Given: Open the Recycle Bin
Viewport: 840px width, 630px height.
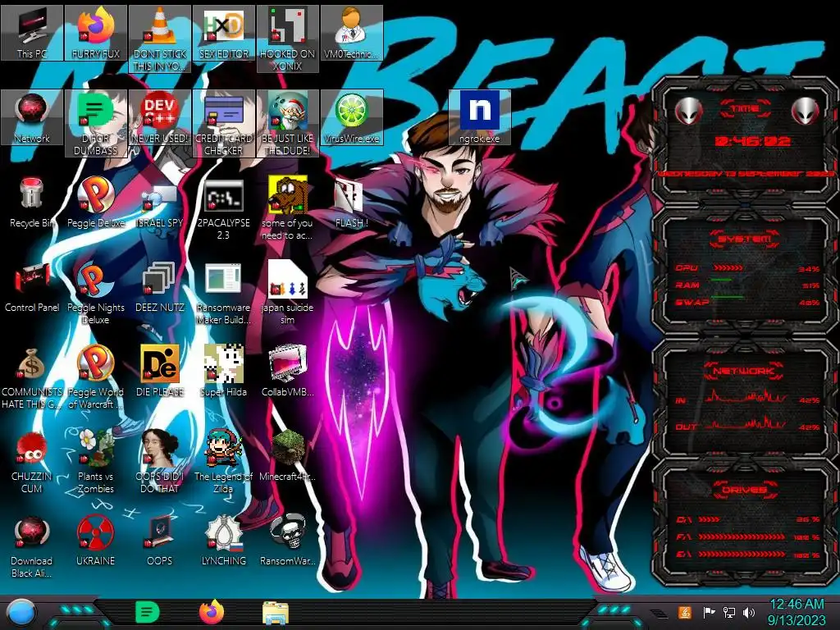Looking at the screenshot, I should [x=32, y=202].
